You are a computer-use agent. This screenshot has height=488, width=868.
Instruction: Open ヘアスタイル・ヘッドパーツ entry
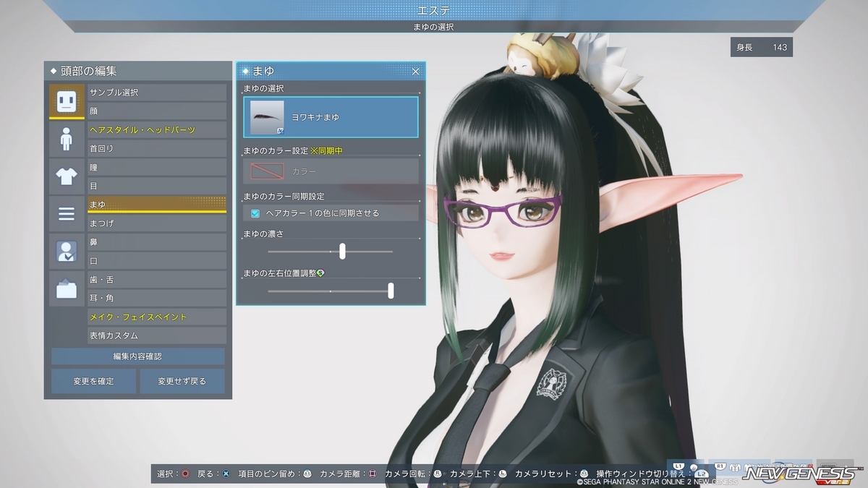click(x=157, y=129)
